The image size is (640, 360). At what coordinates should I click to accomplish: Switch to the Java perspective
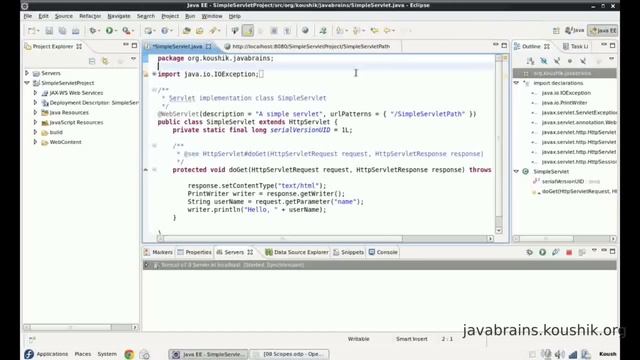click(x=575, y=31)
